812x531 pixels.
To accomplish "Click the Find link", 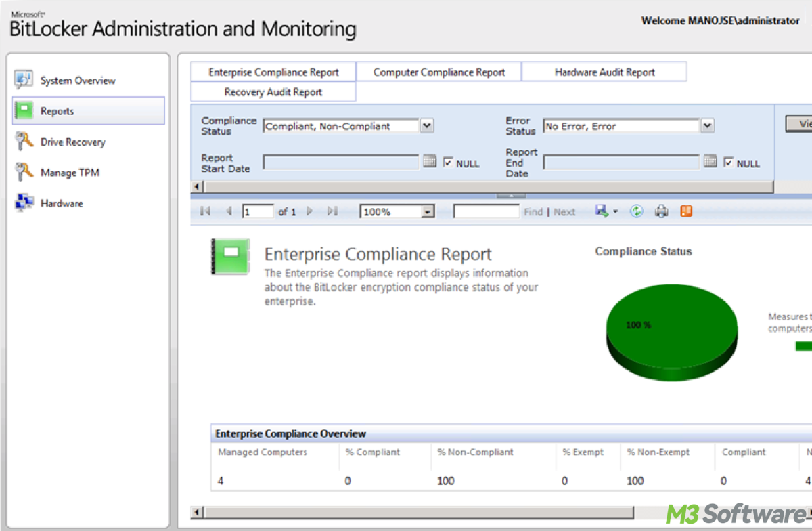I will coord(533,212).
